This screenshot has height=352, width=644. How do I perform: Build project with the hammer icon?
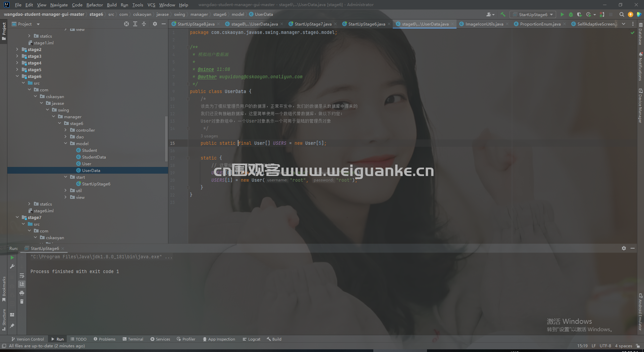coord(503,14)
